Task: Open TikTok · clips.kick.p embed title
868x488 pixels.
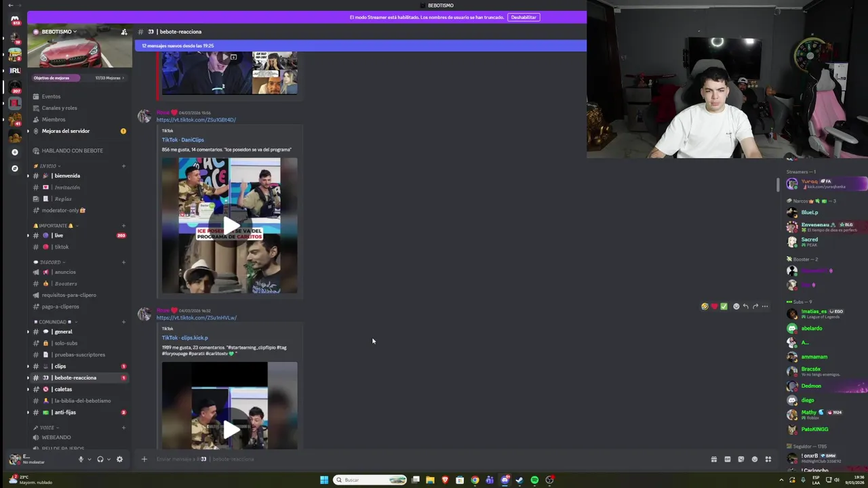Action: coord(184,338)
